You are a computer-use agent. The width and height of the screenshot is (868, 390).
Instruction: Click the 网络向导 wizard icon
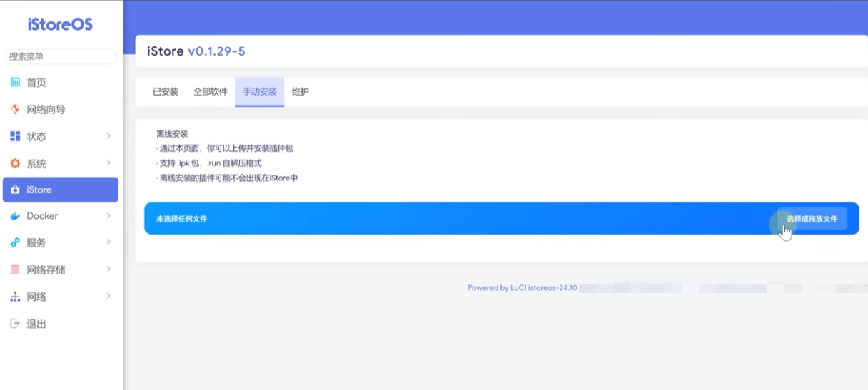click(x=15, y=110)
